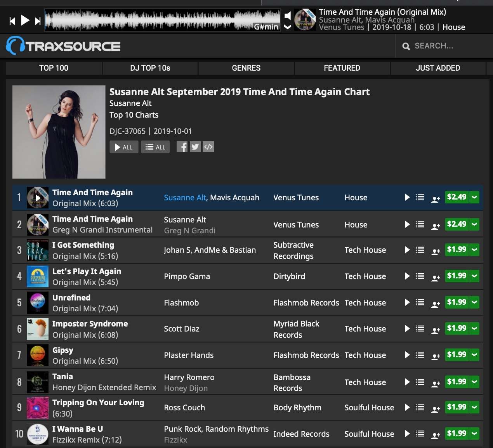Play Imposter Syndrome
The width and height of the screenshot is (493, 448).
[x=407, y=328]
